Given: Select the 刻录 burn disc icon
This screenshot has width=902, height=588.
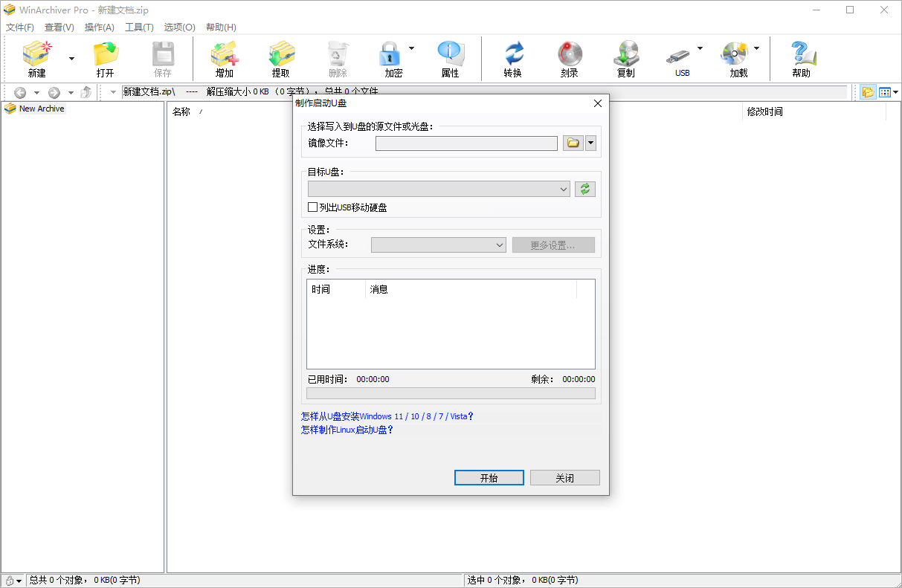Looking at the screenshot, I should [x=568, y=58].
